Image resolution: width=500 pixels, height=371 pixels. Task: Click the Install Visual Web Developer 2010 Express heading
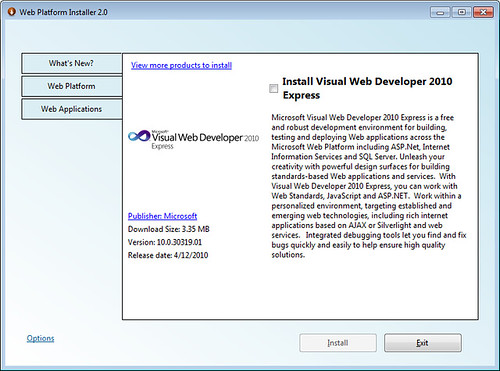tap(367, 88)
